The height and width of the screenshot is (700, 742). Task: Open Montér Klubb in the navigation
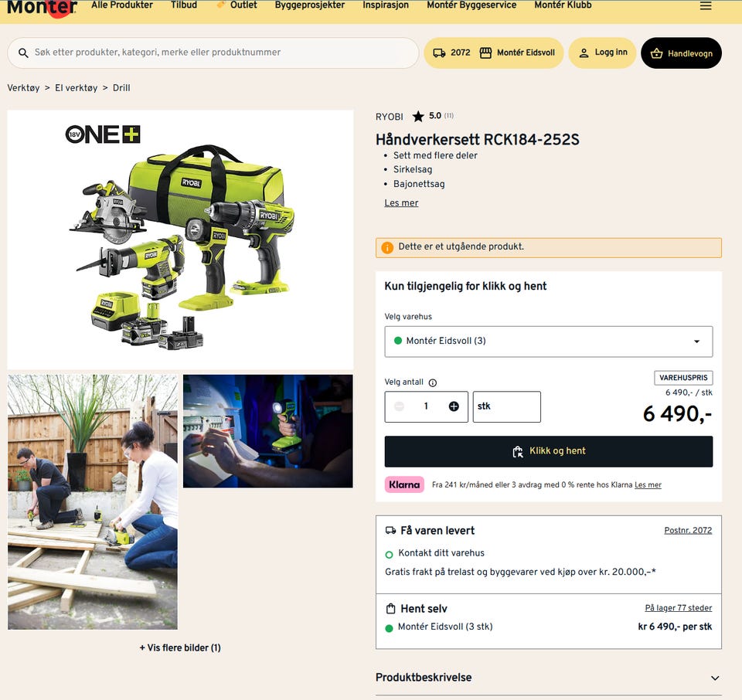coord(563,5)
